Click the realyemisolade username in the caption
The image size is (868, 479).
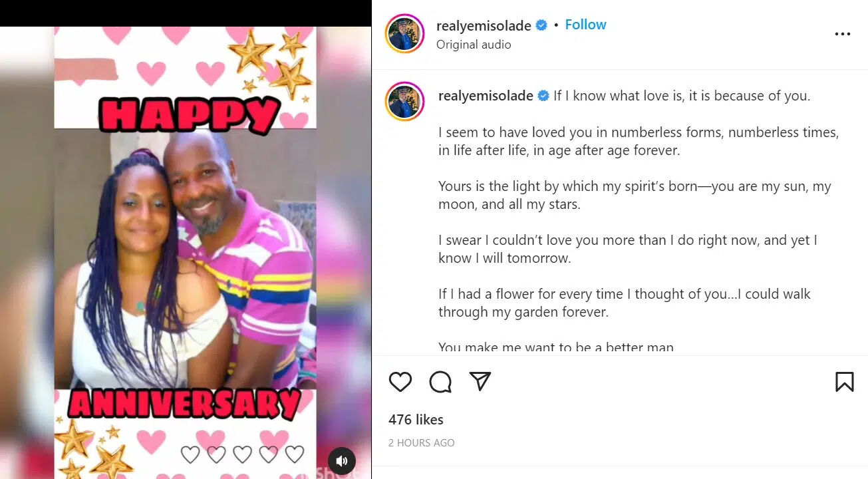point(486,96)
